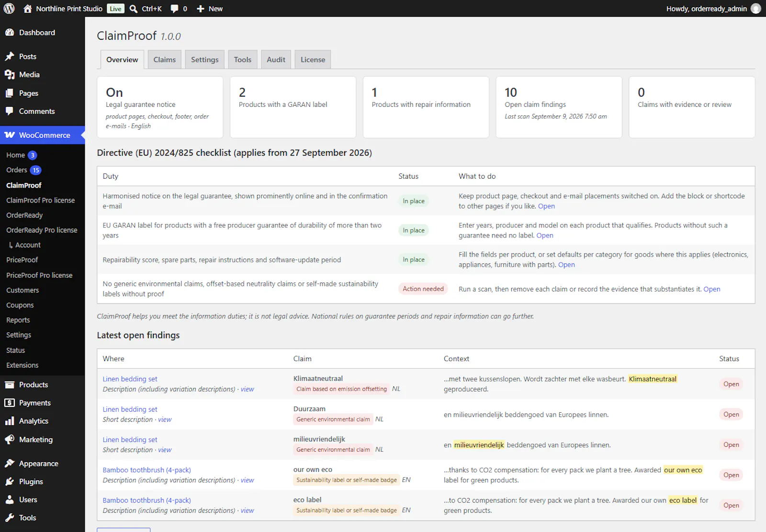Click the Users person icon
Screen dimensions: 766x532
coord(10,499)
